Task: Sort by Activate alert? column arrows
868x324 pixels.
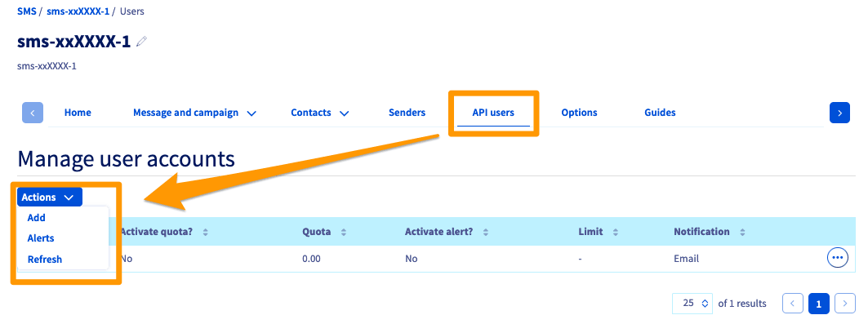Action: click(x=486, y=233)
